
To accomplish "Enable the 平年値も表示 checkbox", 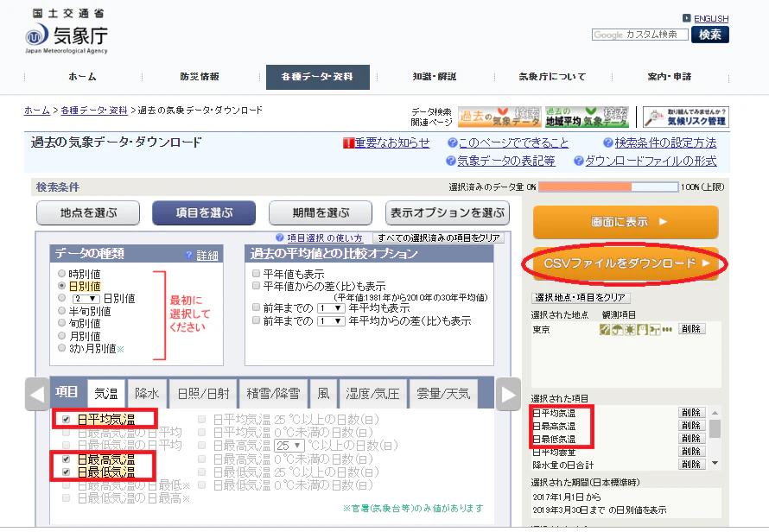I will point(256,273).
